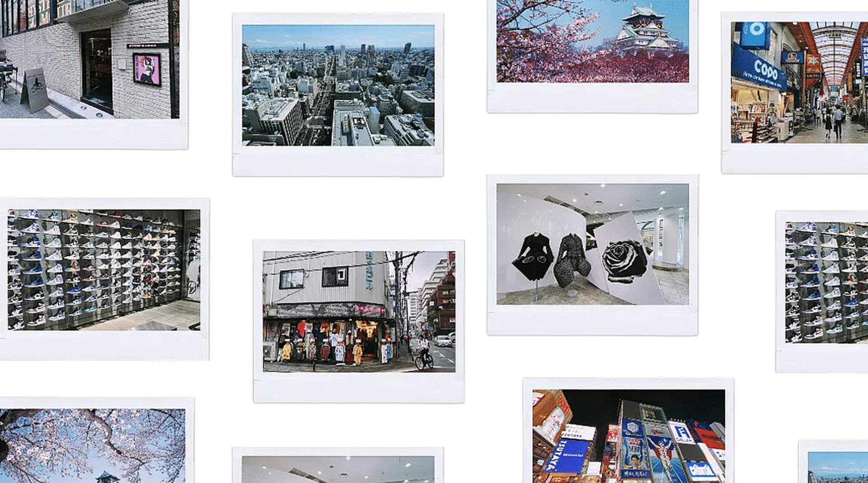Screen dimensions: 868x483
Task: Open the aerial city skyline photo
Action: coord(338,85)
